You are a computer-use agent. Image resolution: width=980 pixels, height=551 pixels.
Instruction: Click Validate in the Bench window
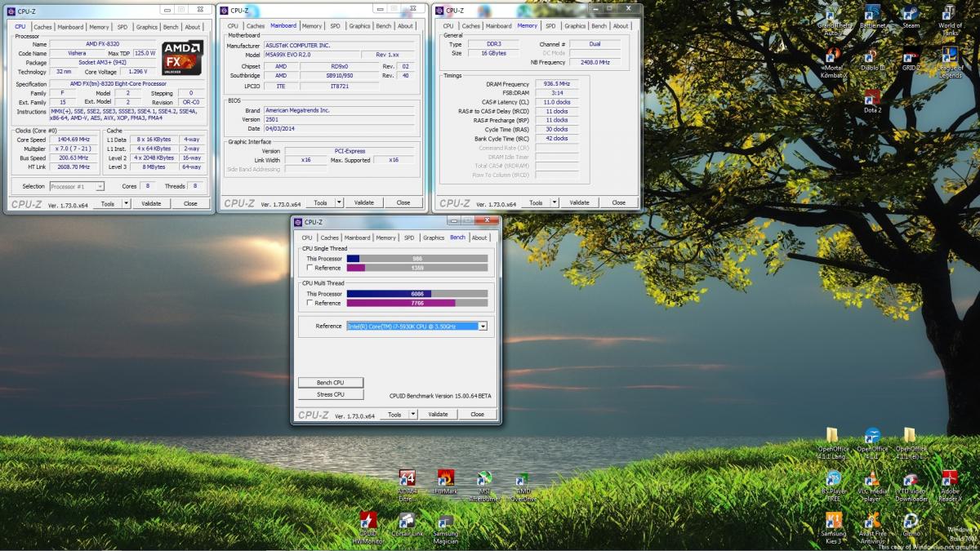[x=439, y=414]
